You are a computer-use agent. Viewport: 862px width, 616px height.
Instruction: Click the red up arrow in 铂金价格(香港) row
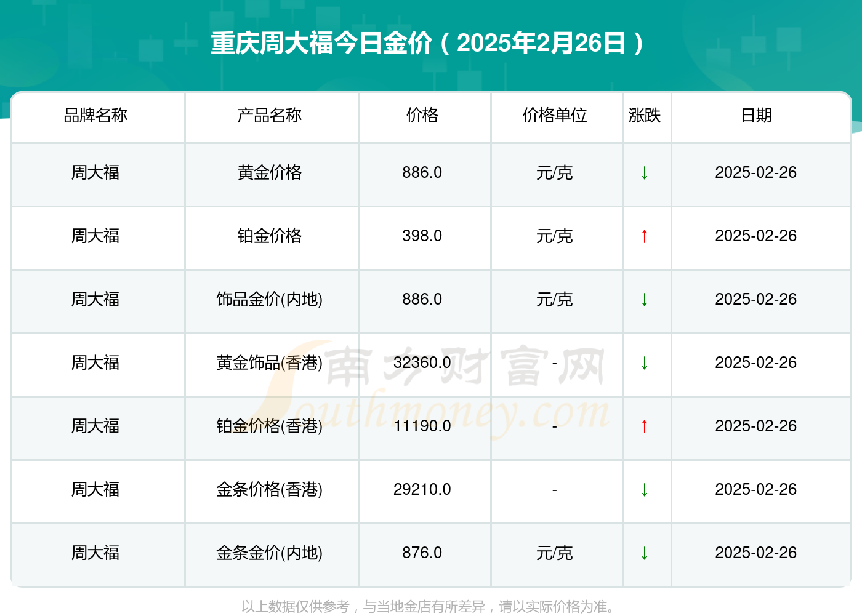pyautogui.click(x=644, y=426)
